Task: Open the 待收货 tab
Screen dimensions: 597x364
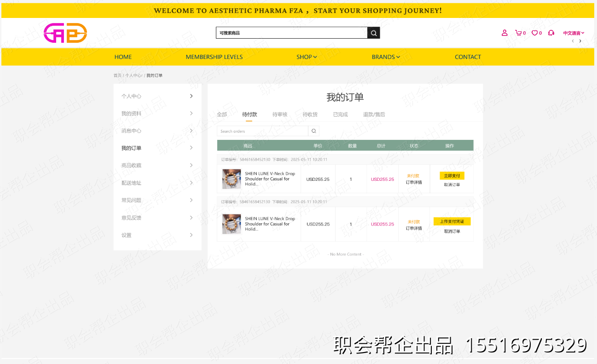Action: 310,115
